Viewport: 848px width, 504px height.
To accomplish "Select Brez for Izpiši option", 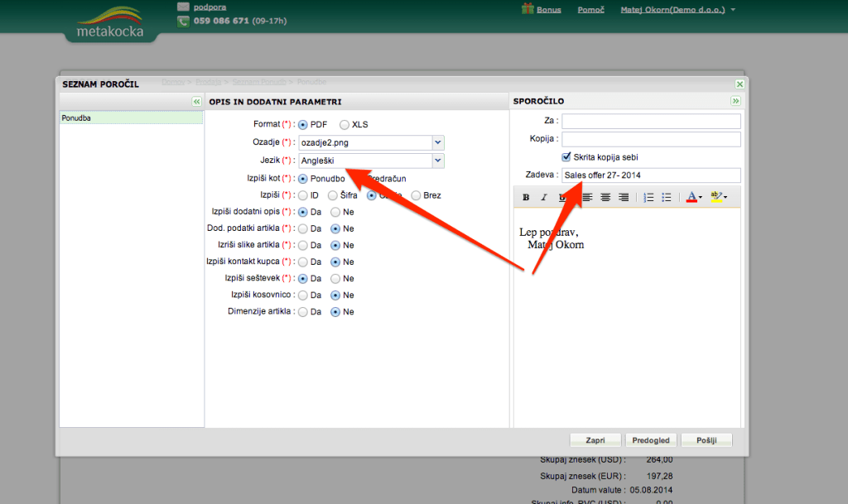I will click(416, 195).
